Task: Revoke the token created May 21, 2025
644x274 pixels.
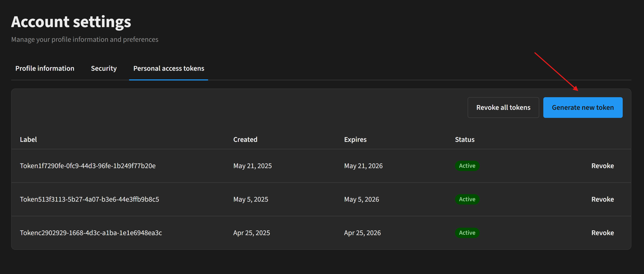Action: pyautogui.click(x=602, y=166)
